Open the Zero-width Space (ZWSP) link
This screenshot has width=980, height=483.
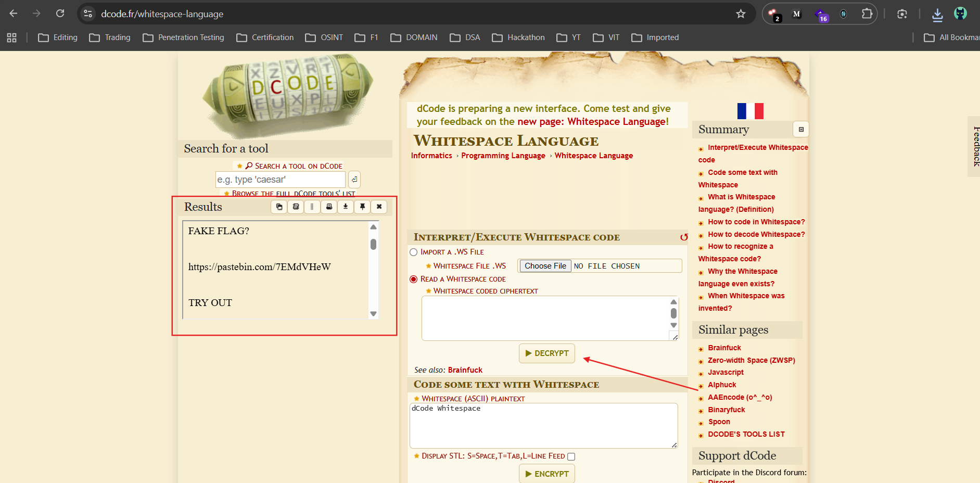point(752,361)
